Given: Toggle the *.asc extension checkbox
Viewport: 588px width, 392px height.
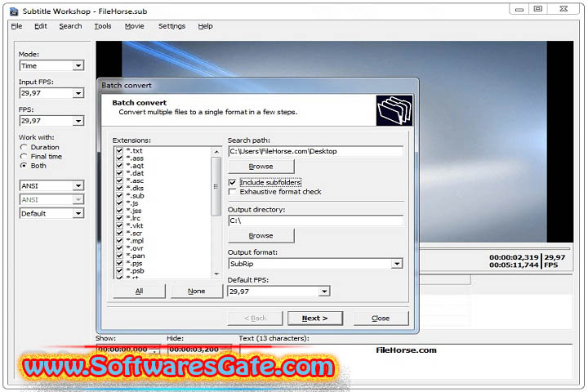Looking at the screenshot, I should pos(119,180).
